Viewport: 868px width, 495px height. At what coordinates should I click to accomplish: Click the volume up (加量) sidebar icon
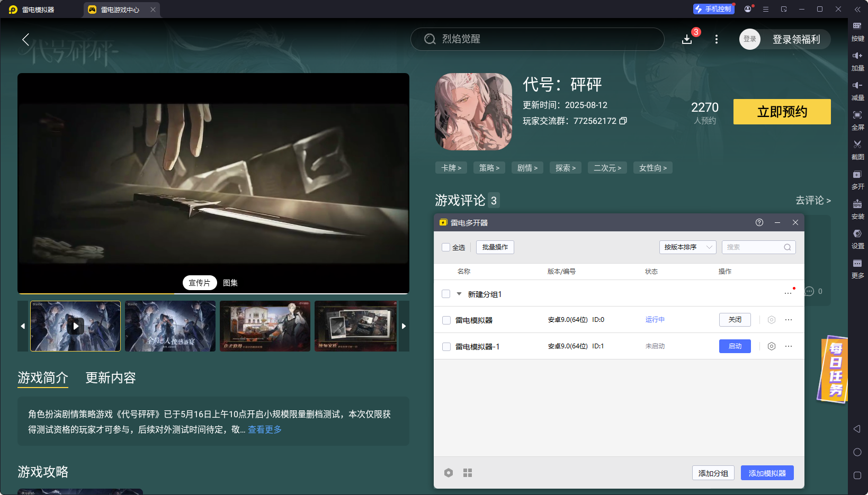click(858, 60)
